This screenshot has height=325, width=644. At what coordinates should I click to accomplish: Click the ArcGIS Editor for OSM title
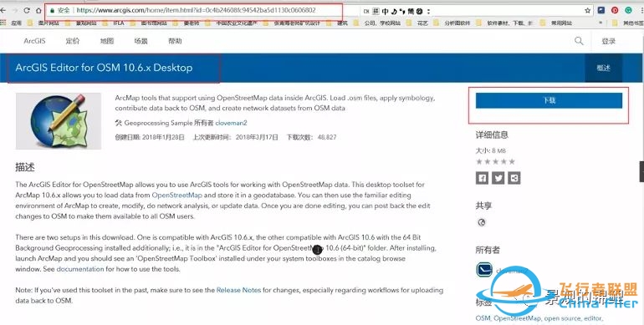tap(104, 68)
